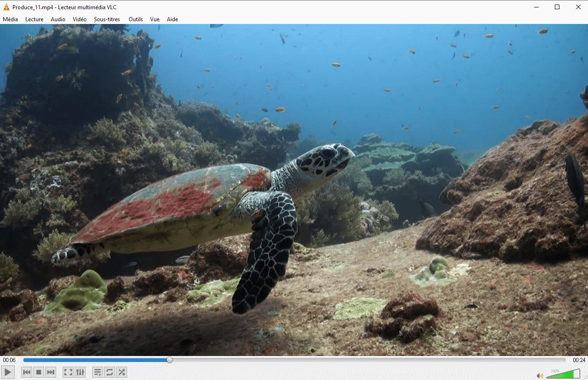Show the playlist panel
Image resolution: width=588 pixels, height=380 pixels.
coord(97,372)
